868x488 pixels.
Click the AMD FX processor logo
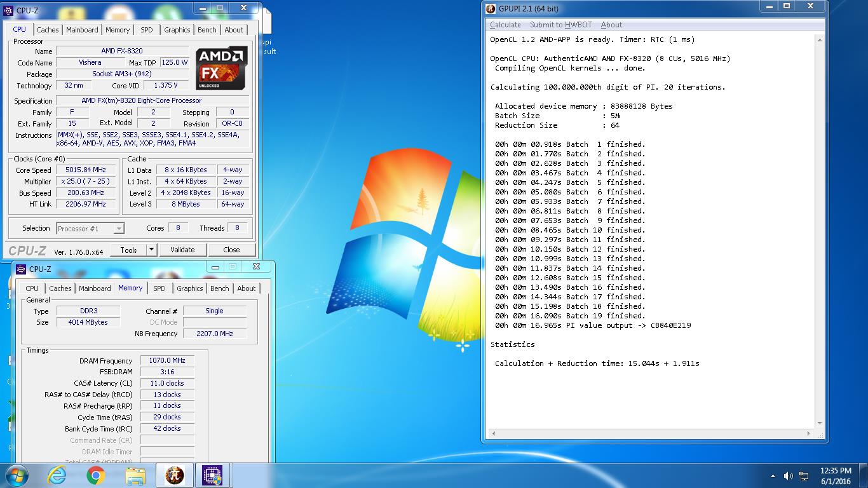(221, 68)
